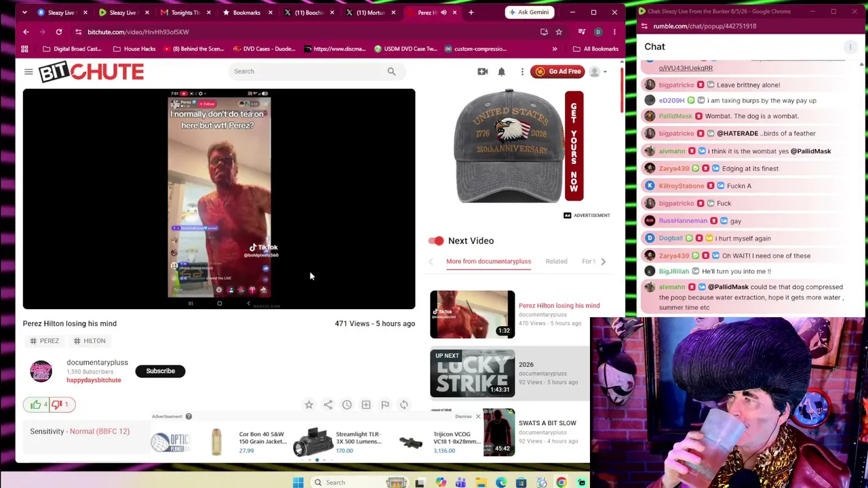
Task: Open the Lucky Strike 2026 video thumbnail
Action: pos(473,373)
